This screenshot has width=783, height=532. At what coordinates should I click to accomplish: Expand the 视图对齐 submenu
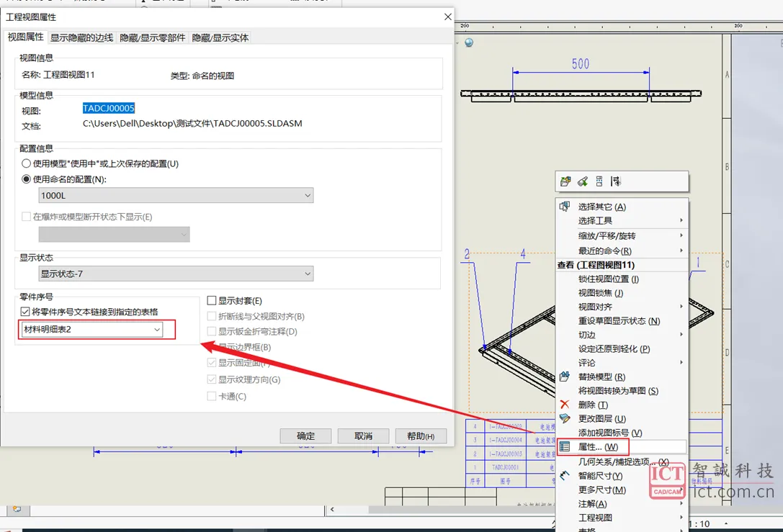point(622,307)
